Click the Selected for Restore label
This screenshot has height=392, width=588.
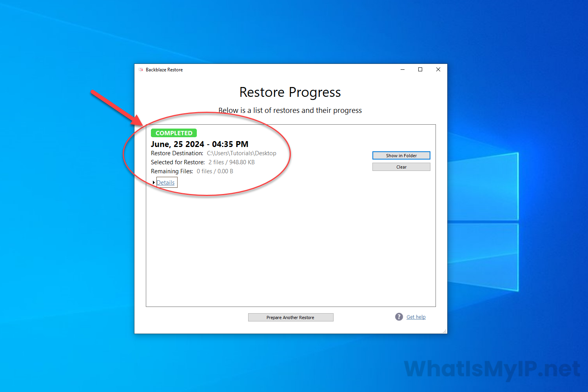pos(178,162)
